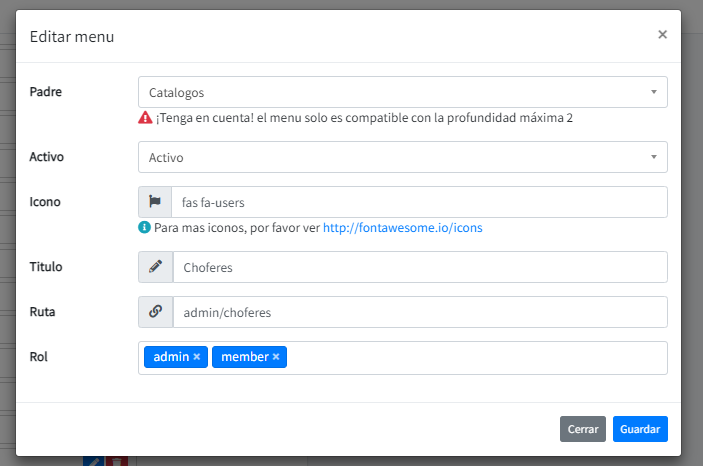Remove the admin role tag

click(x=197, y=357)
